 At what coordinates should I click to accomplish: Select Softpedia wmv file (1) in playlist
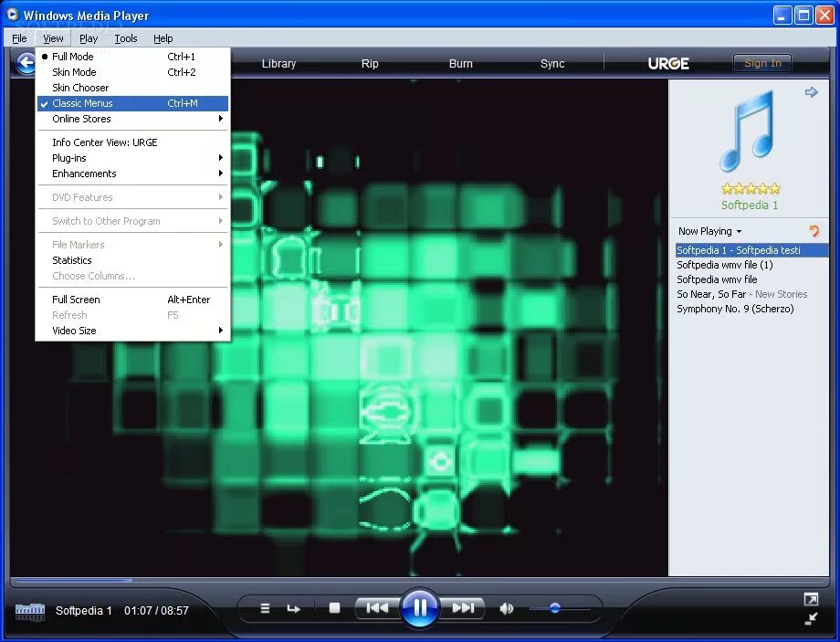coord(751,265)
